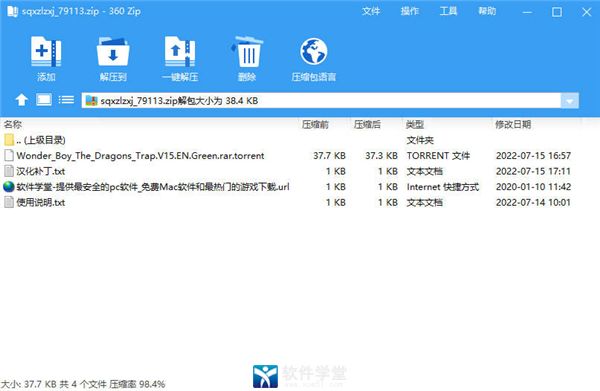
Task: Minimize the 360 Zip window
Action: (x=527, y=12)
